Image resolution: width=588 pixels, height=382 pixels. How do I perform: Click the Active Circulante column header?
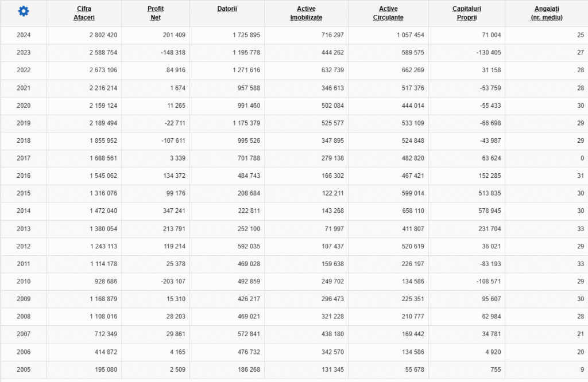[x=388, y=13]
